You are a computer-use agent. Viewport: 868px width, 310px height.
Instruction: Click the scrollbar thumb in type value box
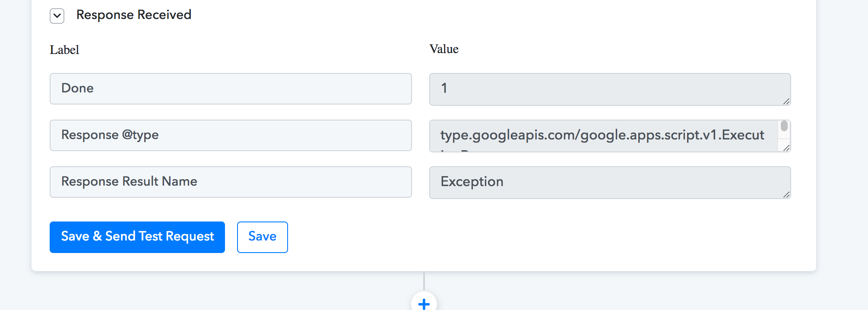click(784, 126)
